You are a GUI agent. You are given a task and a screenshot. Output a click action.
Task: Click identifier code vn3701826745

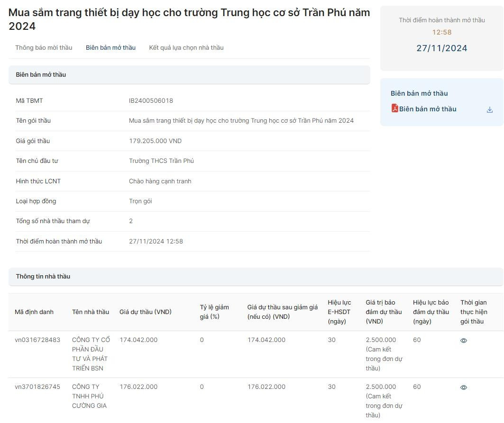click(x=37, y=387)
